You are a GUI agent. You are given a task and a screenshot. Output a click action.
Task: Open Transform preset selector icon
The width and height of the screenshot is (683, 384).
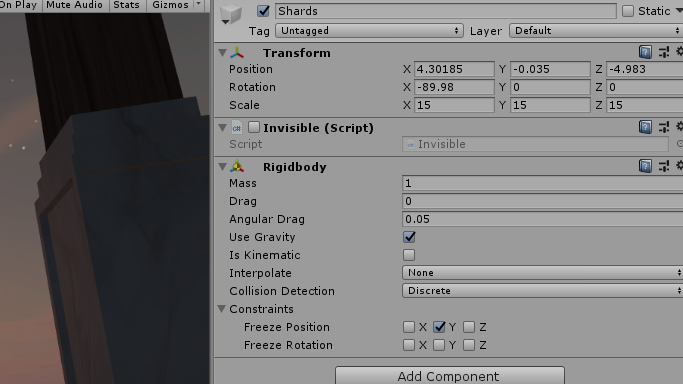pos(664,52)
